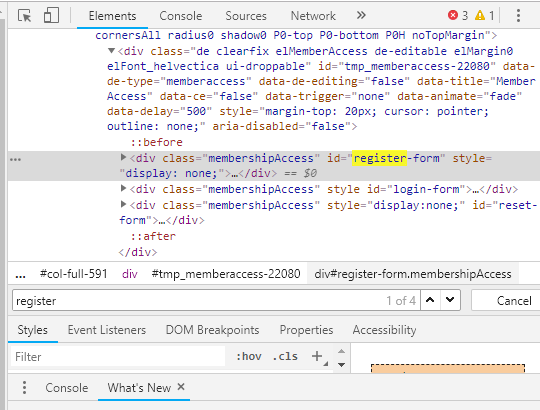
Task: Open the Accessibility pane tab
Action: [x=384, y=330]
